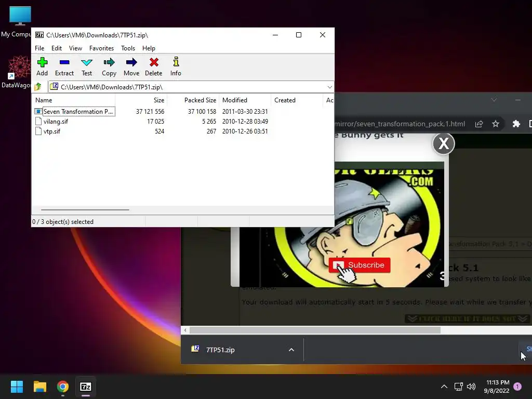This screenshot has height=399, width=532.
Task: Close the popup ad with X button
Action: (444, 143)
